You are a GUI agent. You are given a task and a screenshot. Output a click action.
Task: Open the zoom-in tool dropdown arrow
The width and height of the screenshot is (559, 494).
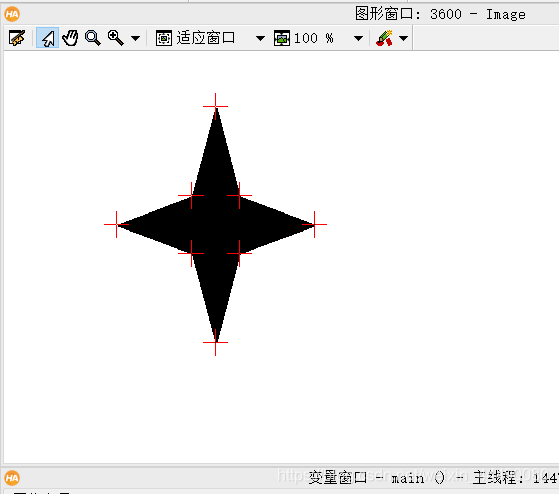coord(135,38)
